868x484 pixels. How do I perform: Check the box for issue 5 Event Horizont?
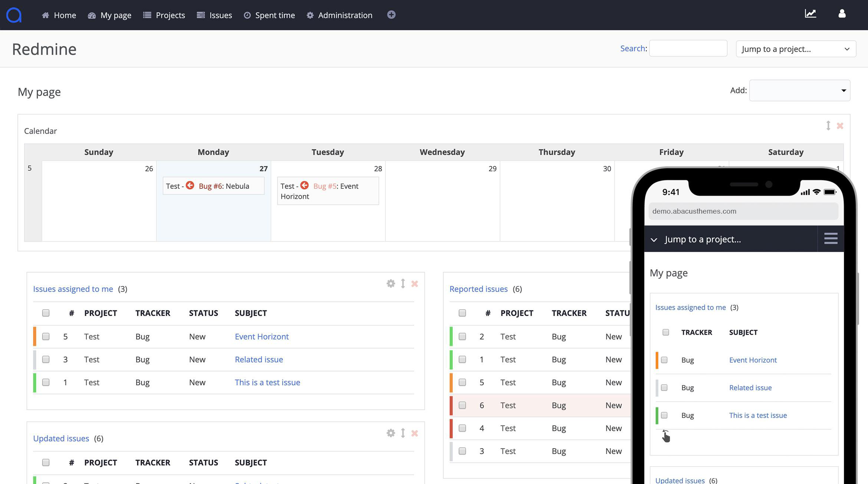pyautogui.click(x=46, y=336)
